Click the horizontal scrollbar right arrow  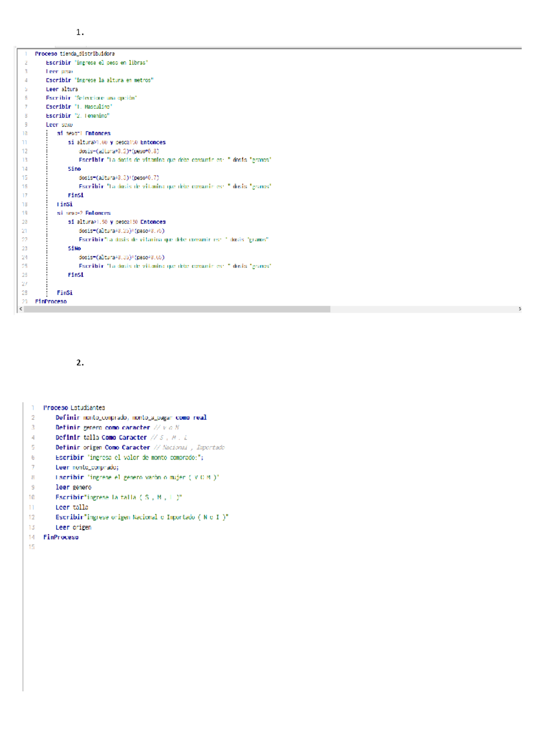pos(519,309)
